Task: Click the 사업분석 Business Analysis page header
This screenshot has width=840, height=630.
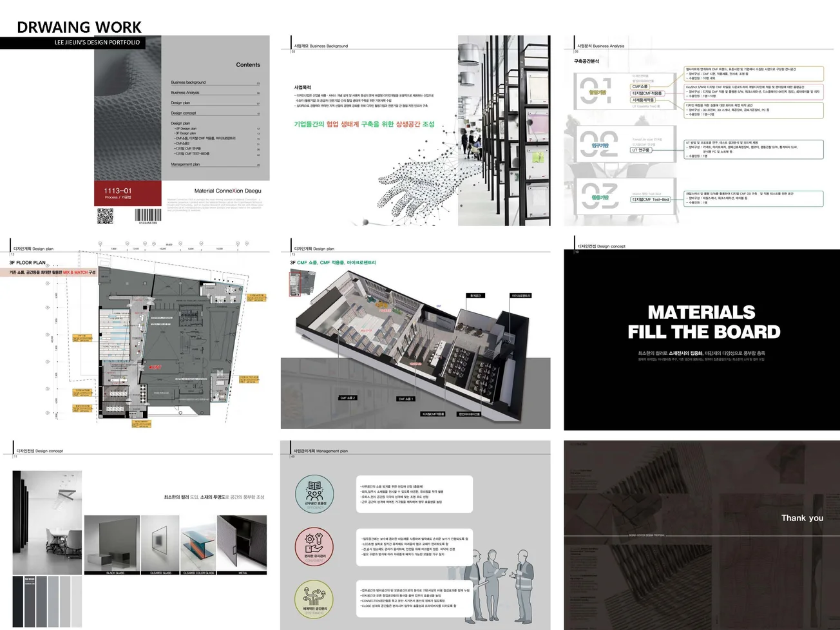Action: tap(601, 46)
